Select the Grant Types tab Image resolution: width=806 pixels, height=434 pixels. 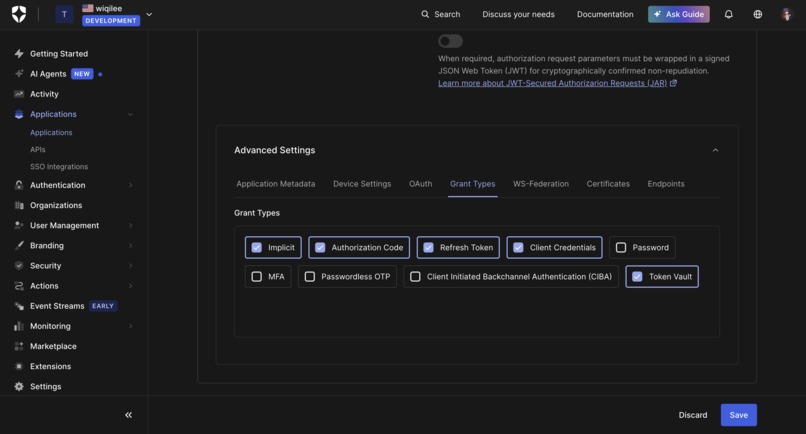point(472,184)
